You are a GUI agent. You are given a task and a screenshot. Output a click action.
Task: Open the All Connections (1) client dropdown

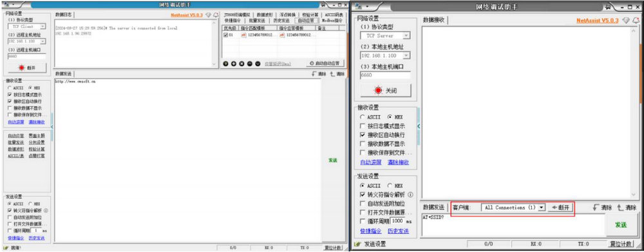point(542,208)
